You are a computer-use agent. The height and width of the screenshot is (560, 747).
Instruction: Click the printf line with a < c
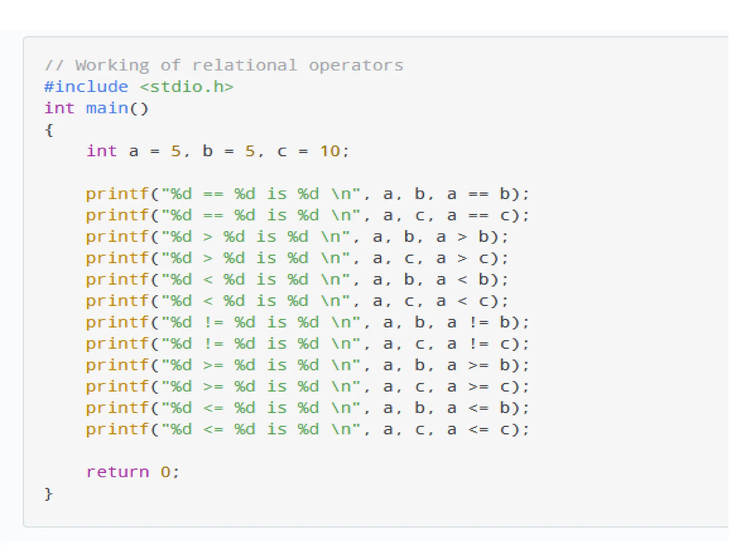click(x=297, y=301)
